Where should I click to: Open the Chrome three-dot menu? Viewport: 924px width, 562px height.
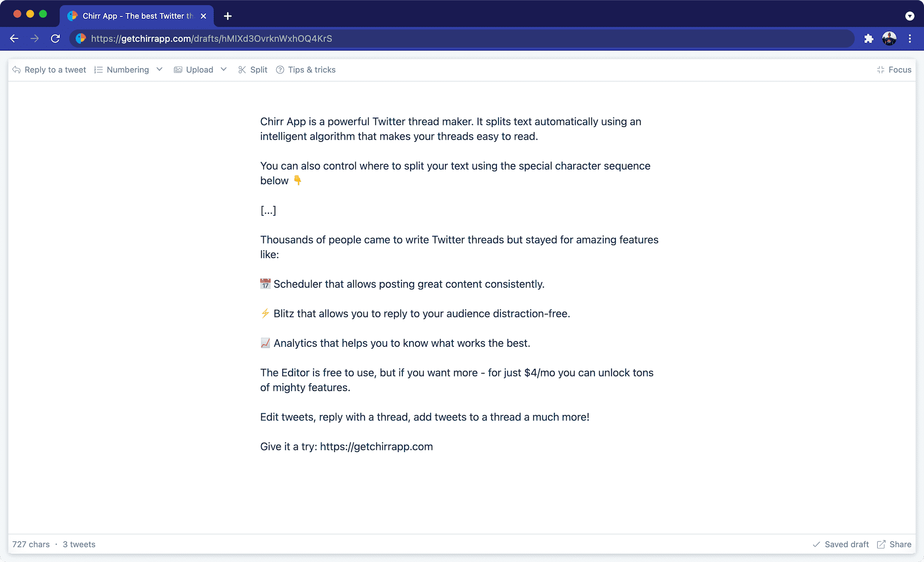910,39
